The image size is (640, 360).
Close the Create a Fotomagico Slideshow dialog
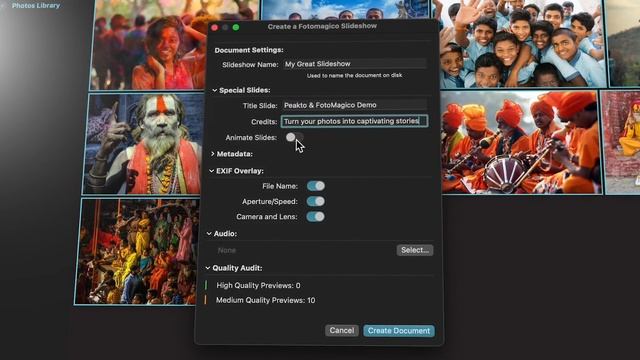click(215, 27)
